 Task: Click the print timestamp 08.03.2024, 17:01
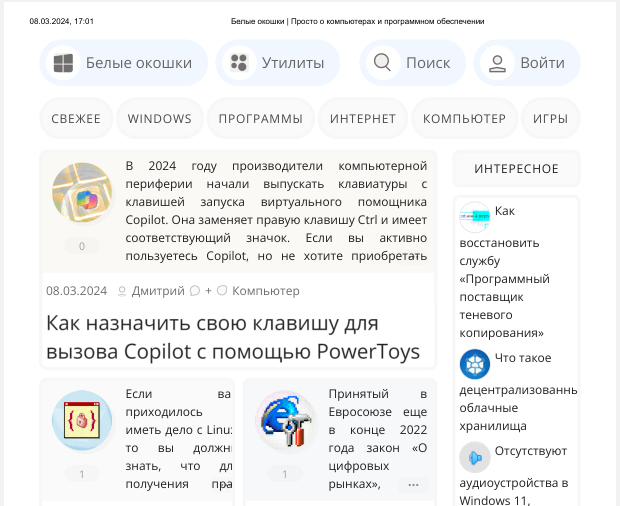click(62, 21)
